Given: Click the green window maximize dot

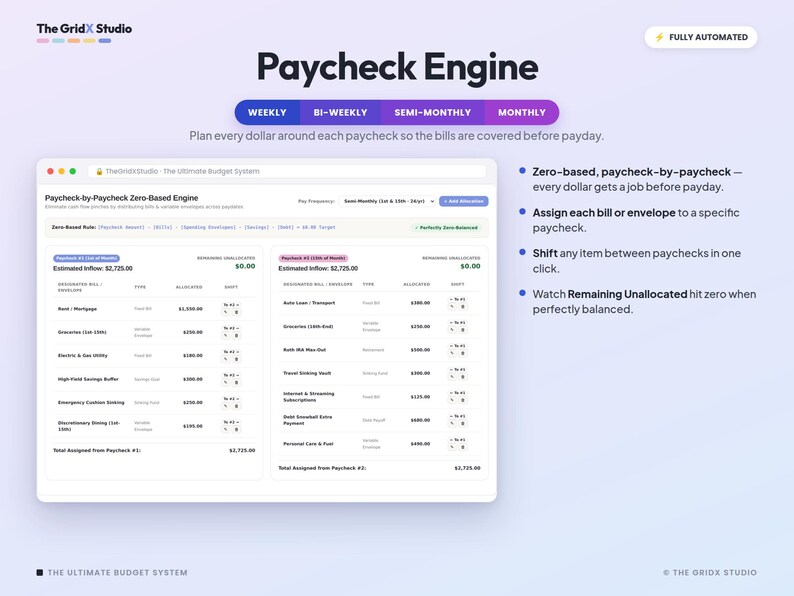Looking at the screenshot, I should (72, 171).
